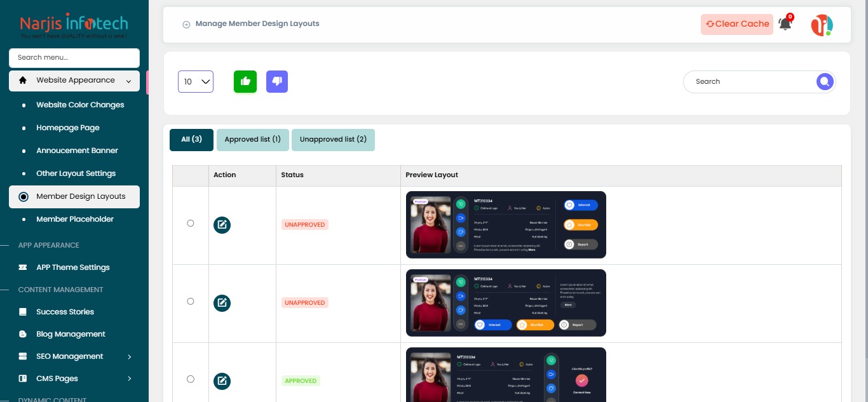Click the APP APPEARANCE section label

click(49, 245)
